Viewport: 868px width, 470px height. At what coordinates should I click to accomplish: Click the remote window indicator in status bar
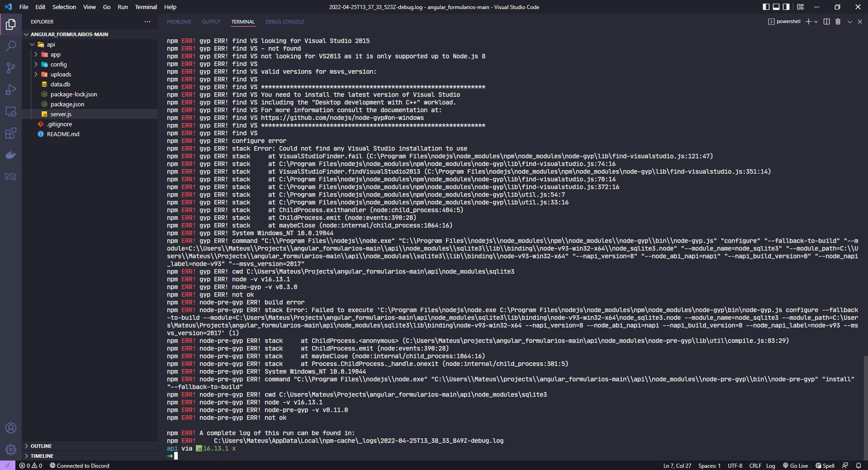point(8,465)
